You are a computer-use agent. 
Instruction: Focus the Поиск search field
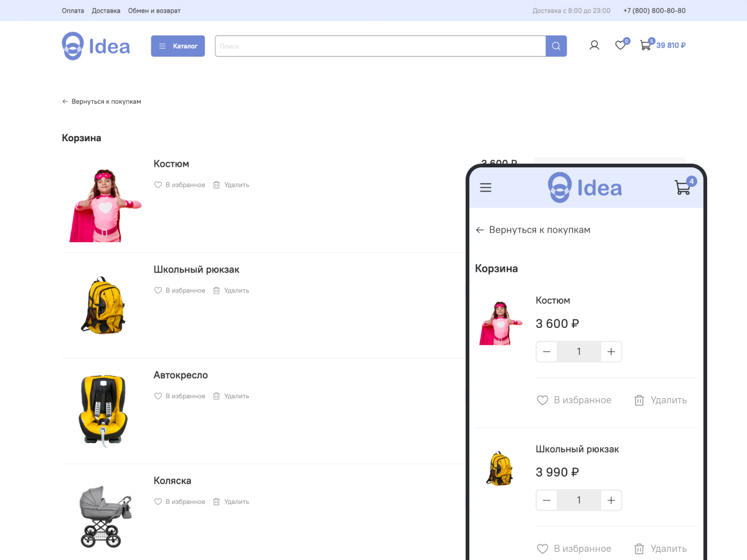click(380, 46)
